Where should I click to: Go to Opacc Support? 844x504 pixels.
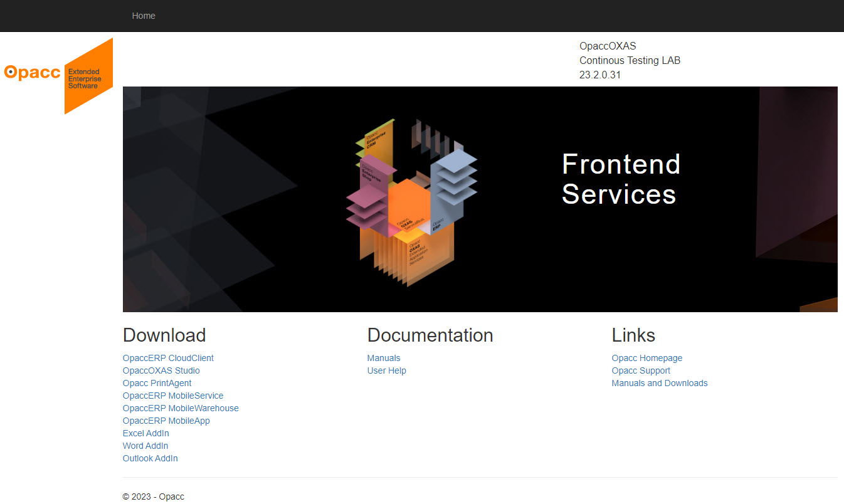[641, 370]
